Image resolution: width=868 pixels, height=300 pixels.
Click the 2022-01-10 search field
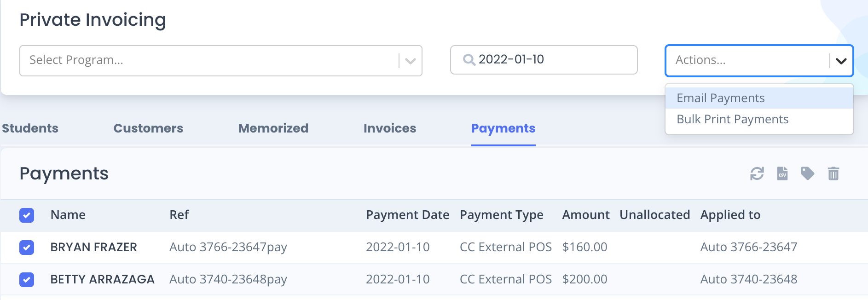[x=544, y=60]
